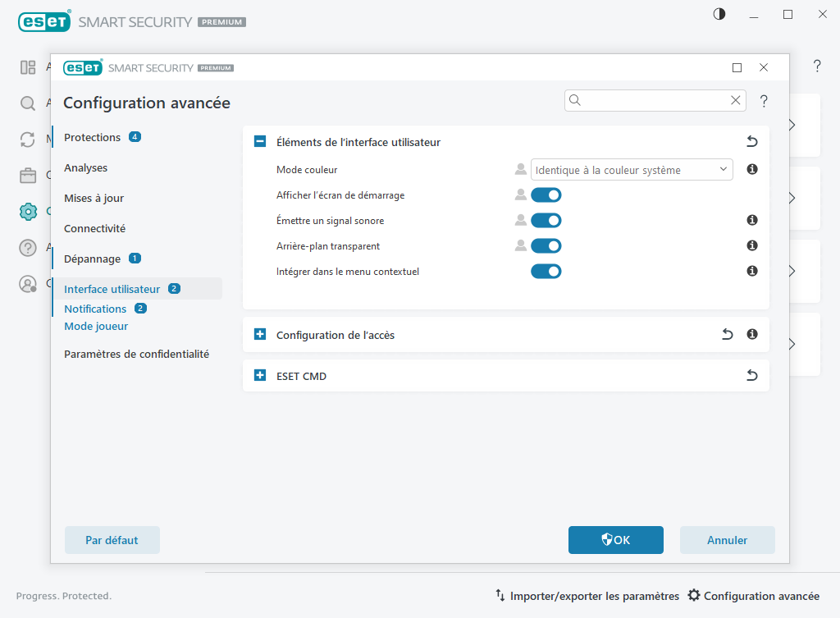Open the Mode couleur dropdown
The width and height of the screenshot is (840, 618).
[632, 169]
